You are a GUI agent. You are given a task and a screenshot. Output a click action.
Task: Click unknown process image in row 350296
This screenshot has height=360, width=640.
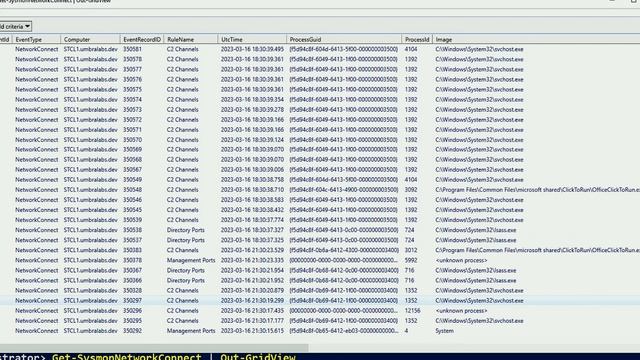(461, 311)
